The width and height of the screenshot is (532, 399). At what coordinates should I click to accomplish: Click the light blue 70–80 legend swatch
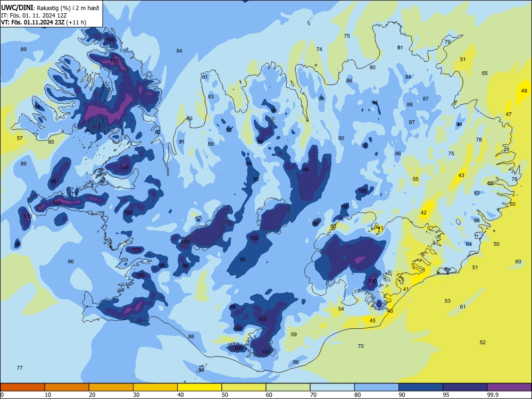click(332, 387)
